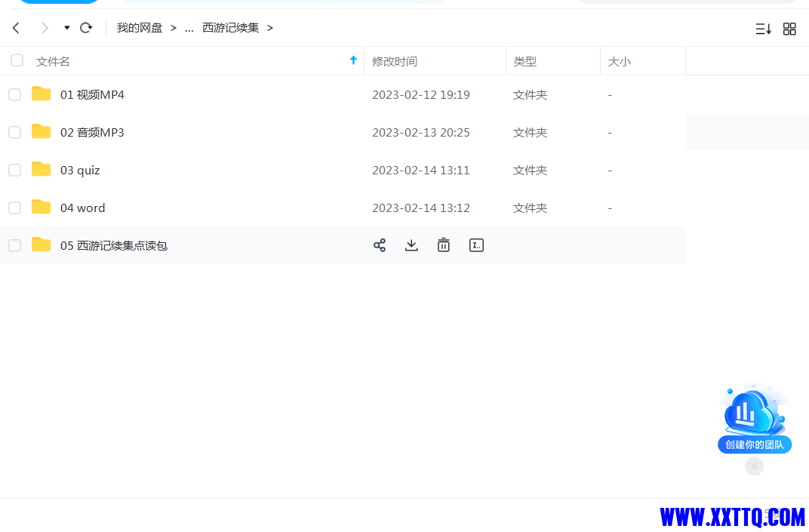Refresh the file list
This screenshot has width=809, height=532.
click(x=86, y=28)
